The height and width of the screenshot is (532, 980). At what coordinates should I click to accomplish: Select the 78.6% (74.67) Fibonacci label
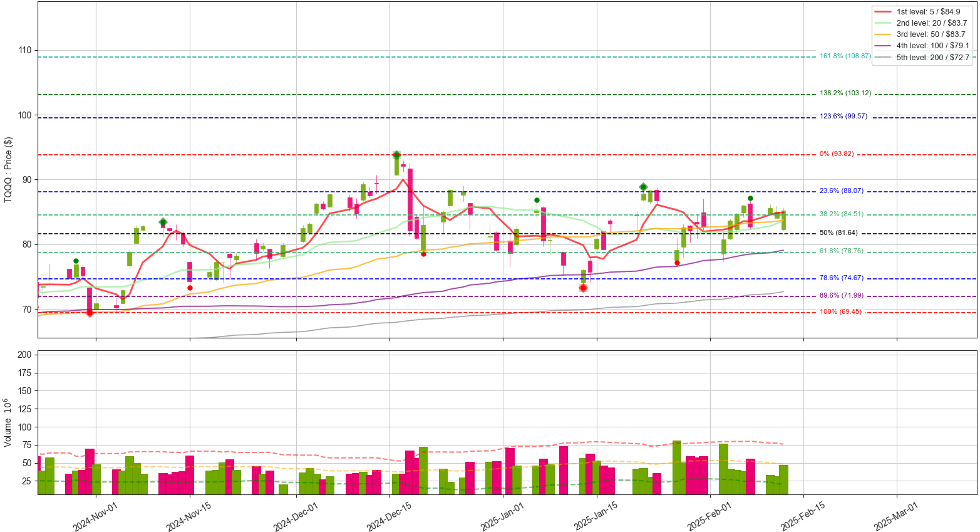click(841, 278)
